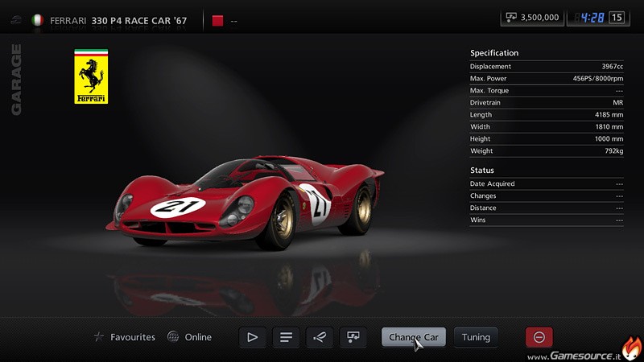The width and height of the screenshot is (644, 362).
Task: Click the Specification section heading
Action: [x=494, y=53]
